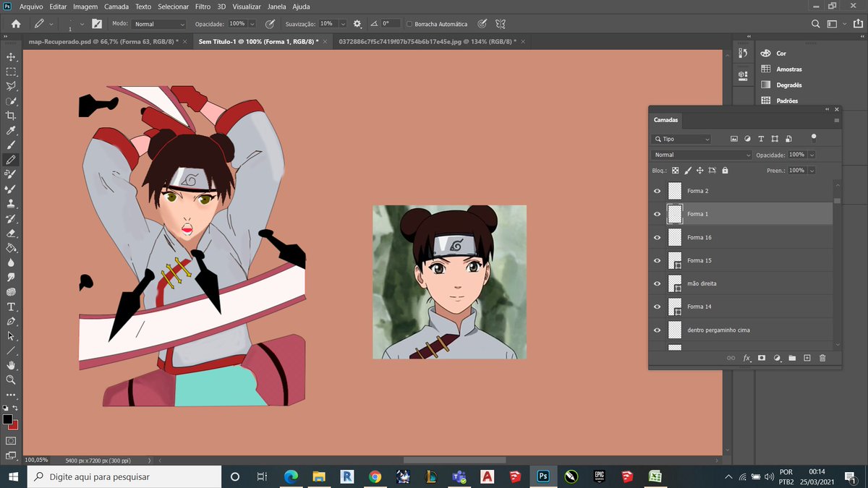
Task: Open the Cor panel
Action: (x=781, y=53)
